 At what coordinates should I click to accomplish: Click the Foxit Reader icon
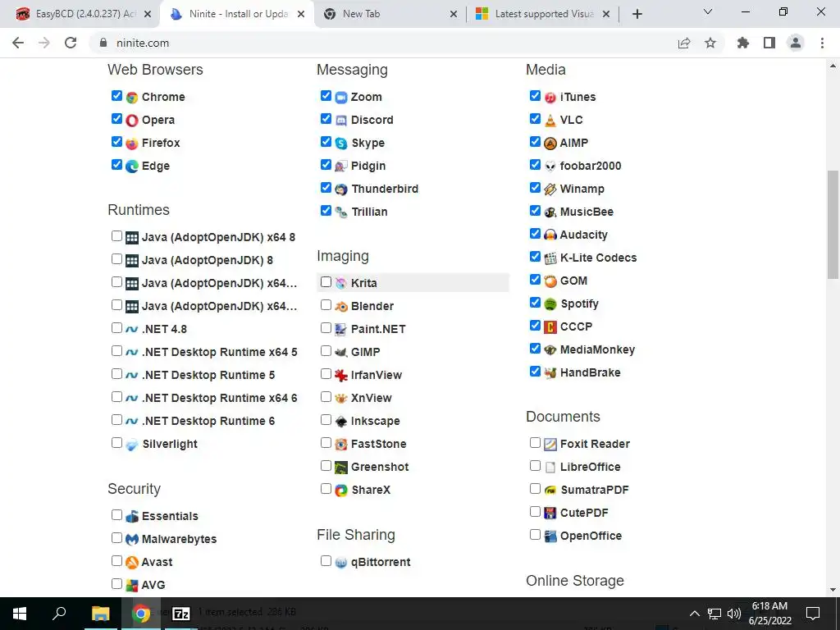click(550, 444)
